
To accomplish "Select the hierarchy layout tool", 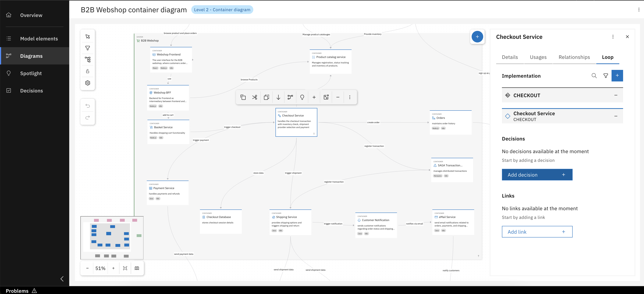I will click(x=87, y=59).
